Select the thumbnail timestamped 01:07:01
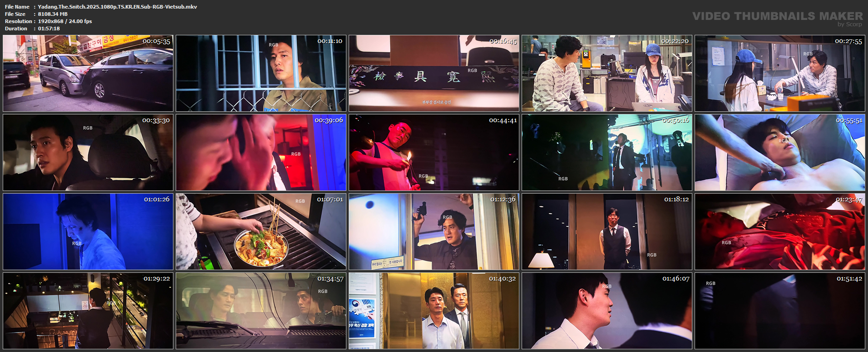 click(261, 232)
